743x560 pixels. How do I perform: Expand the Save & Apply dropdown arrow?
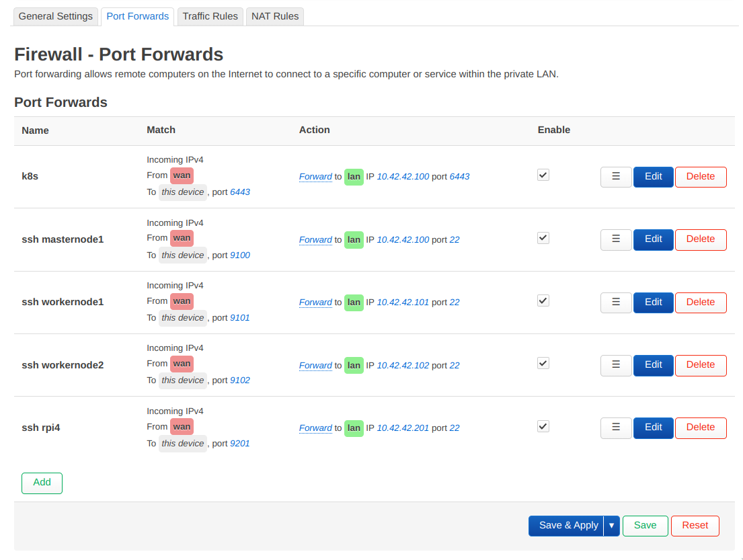tap(611, 526)
